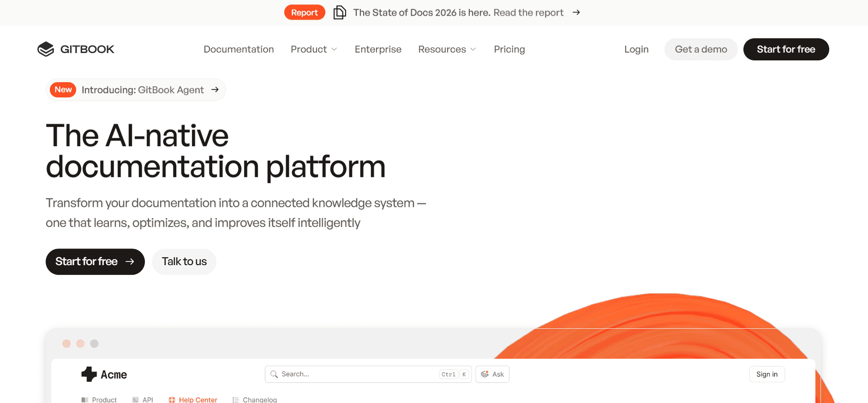Click the Login link

(x=636, y=49)
